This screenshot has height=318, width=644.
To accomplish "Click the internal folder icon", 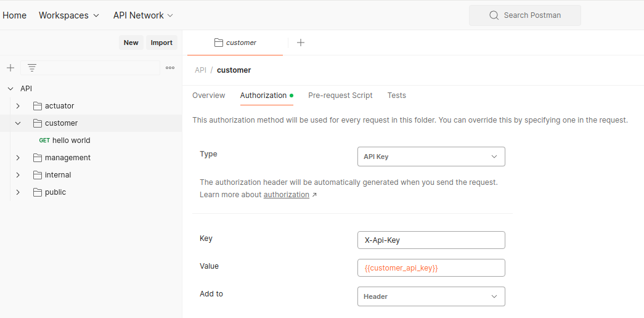I will 38,175.
